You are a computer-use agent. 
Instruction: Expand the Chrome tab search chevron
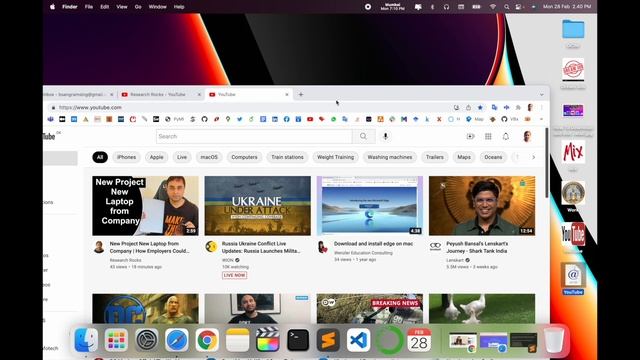pyautogui.click(x=542, y=94)
